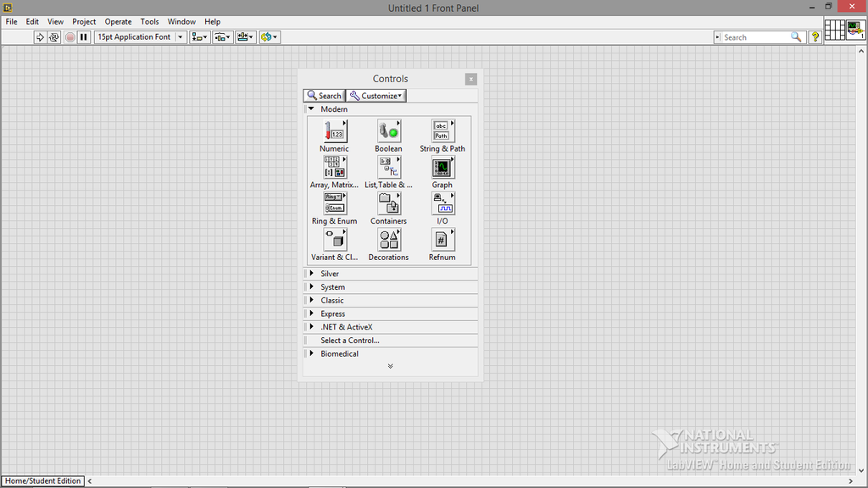Expand the Classic category

[311, 300]
